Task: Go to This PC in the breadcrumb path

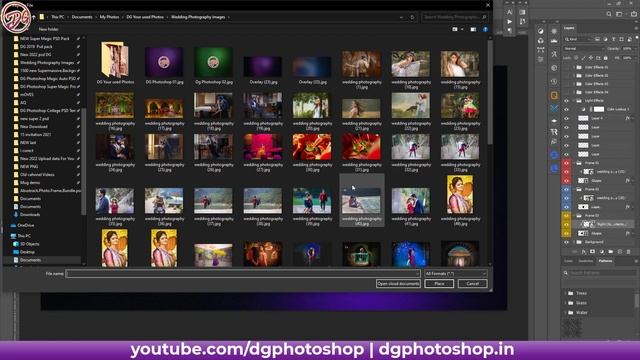Action: click(x=58, y=17)
